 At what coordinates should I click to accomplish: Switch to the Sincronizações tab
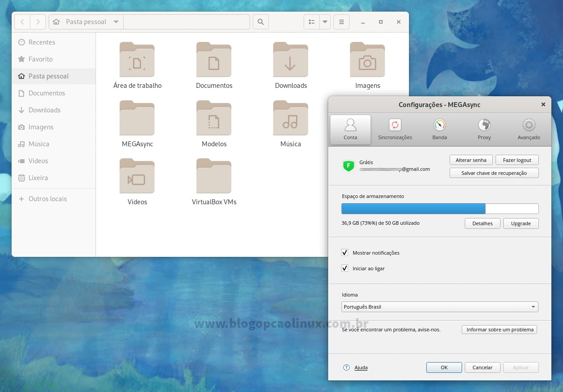(x=395, y=130)
